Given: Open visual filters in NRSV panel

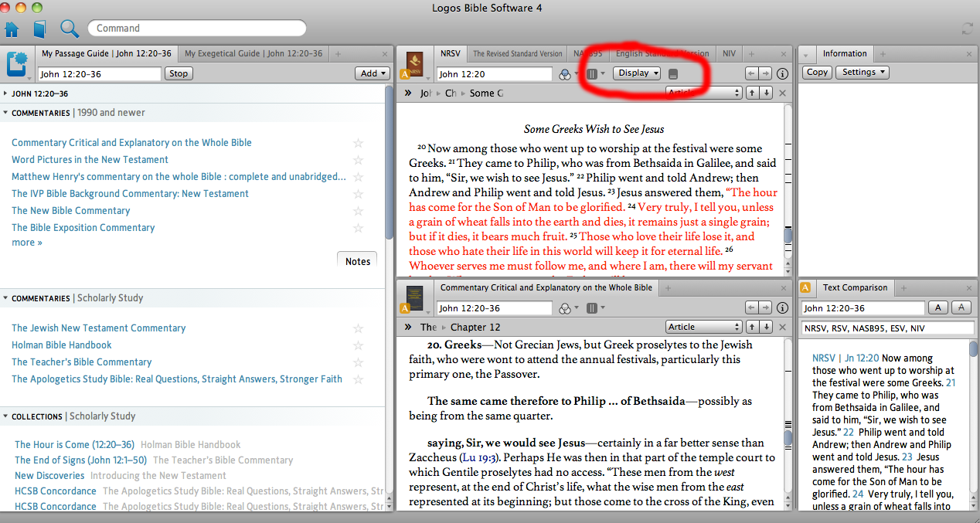Looking at the screenshot, I should pyautogui.click(x=567, y=74).
